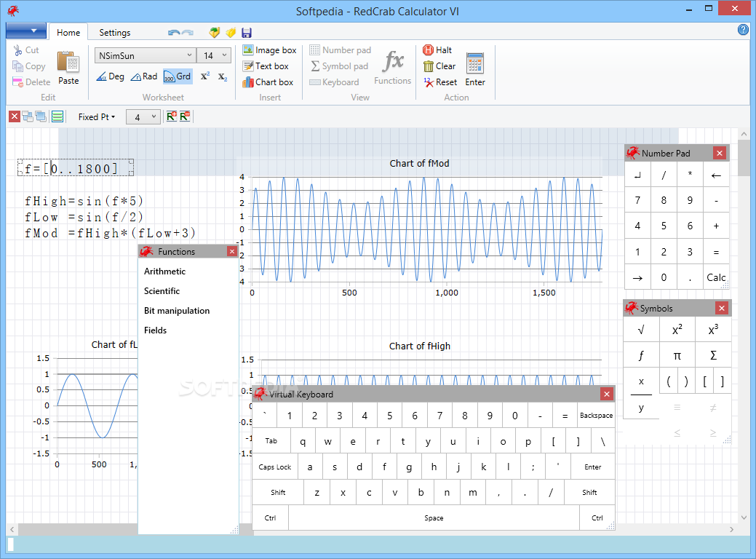
Task: Click the first overlapping-windows icon after the red X
Action: pyautogui.click(x=28, y=116)
